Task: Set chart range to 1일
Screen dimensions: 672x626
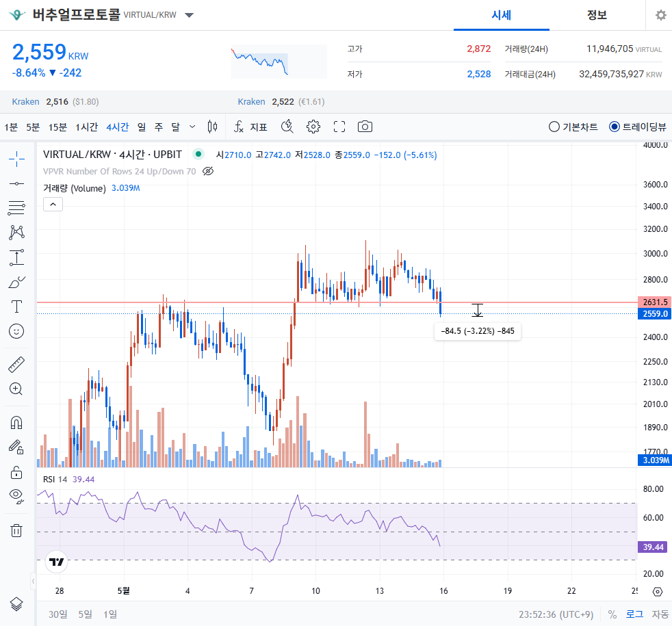Action: pyautogui.click(x=109, y=614)
